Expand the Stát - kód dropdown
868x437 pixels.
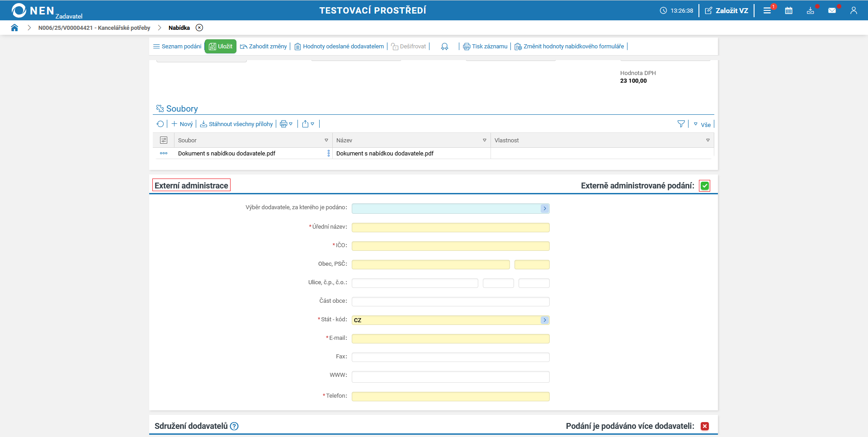tap(545, 320)
